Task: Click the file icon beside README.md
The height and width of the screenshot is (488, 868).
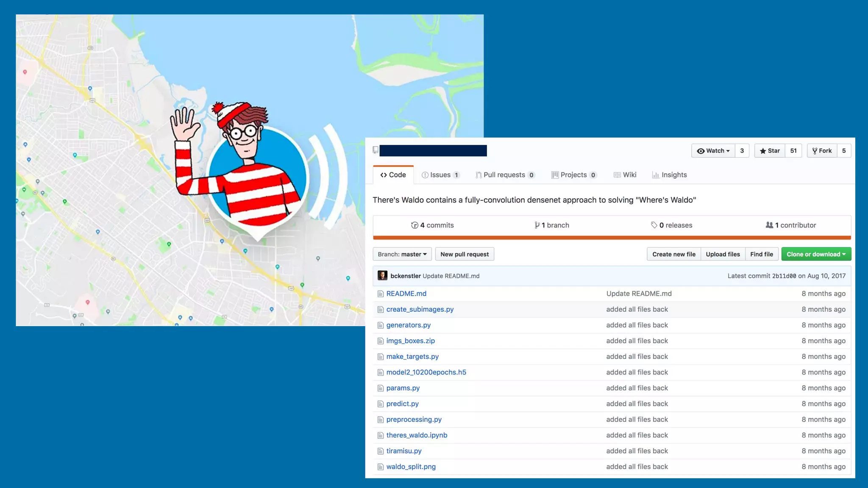Action: [380, 294]
